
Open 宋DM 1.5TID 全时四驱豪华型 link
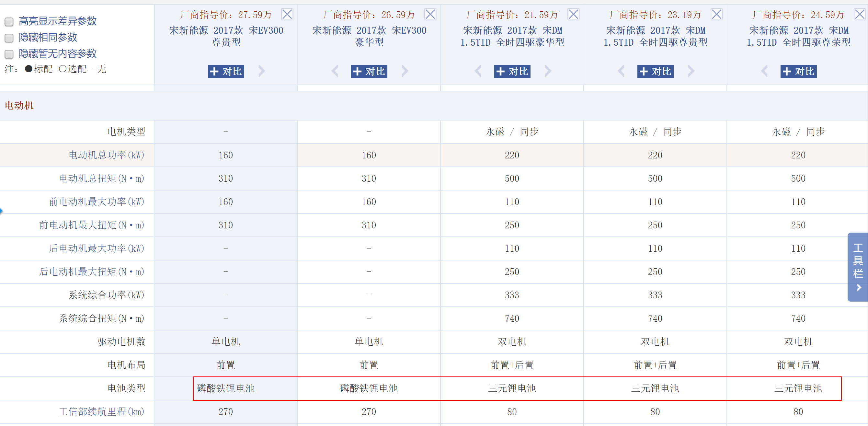(512, 36)
